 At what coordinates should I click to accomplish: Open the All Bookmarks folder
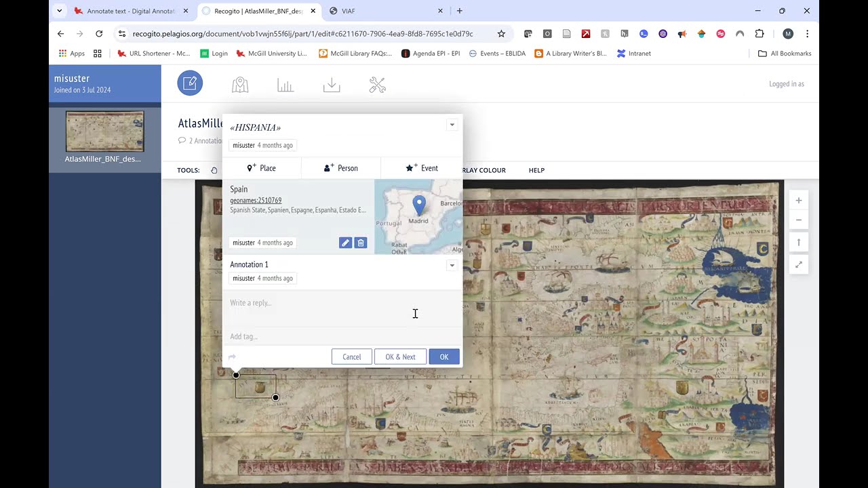point(785,54)
